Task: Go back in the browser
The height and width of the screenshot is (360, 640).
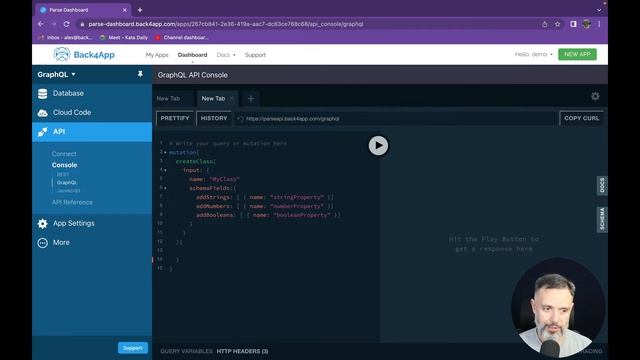Action: click(x=41, y=24)
